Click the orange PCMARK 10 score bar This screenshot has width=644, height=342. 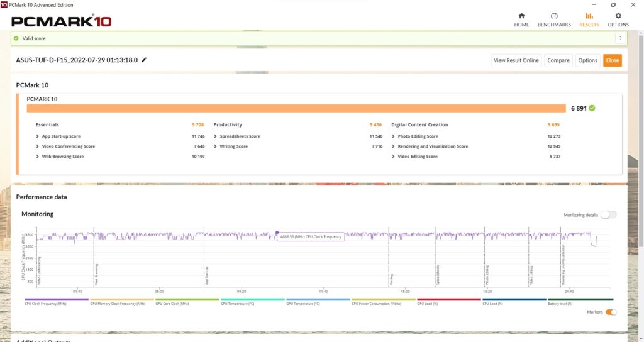coord(296,108)
